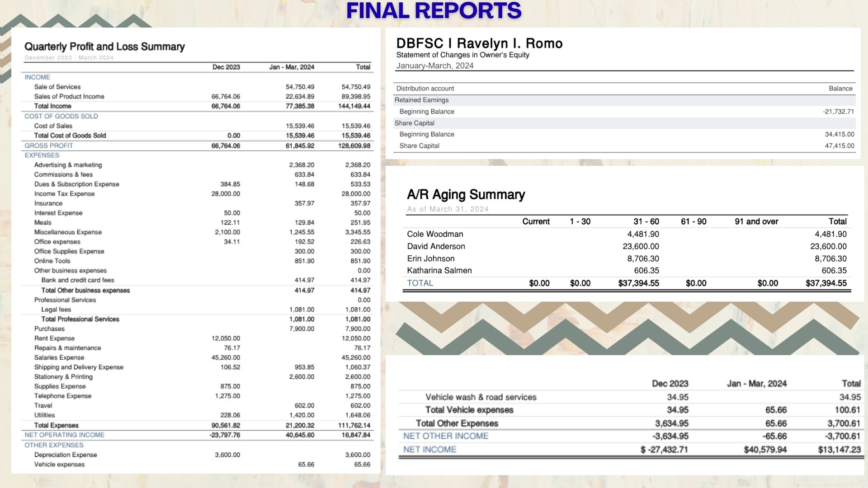Click the Cole Woodman customer row
Image resolution: width=868 pixels, height=488 pixels.
tap(627, 234)
